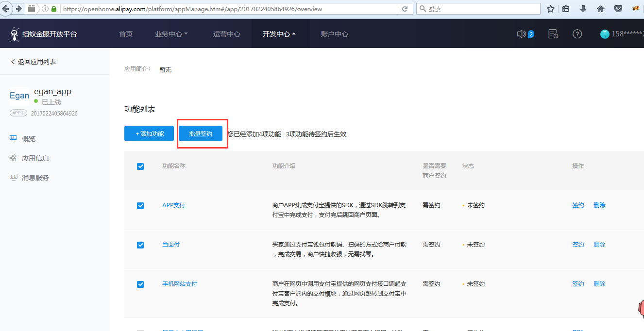Click the egan_app application name
The height and width of the screenshot is (331, 644).
[x=53, y=91]
